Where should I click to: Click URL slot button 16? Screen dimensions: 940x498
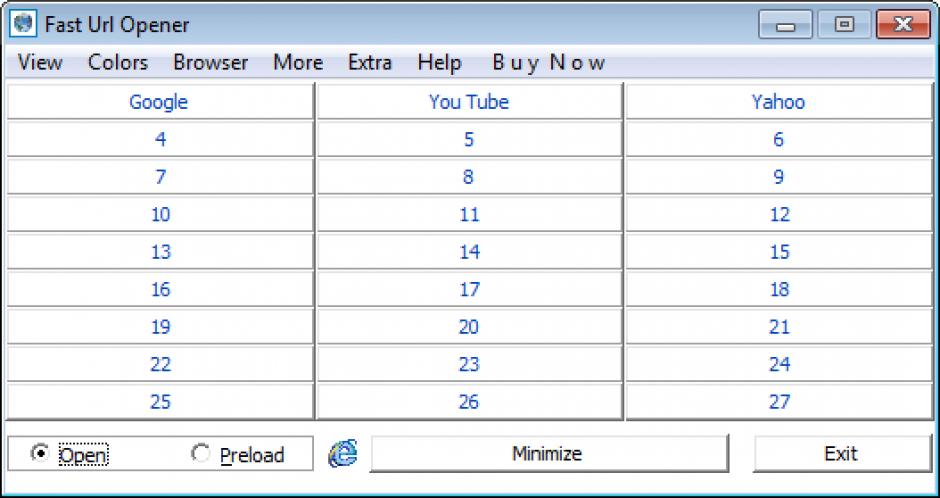tap(159, 289)
